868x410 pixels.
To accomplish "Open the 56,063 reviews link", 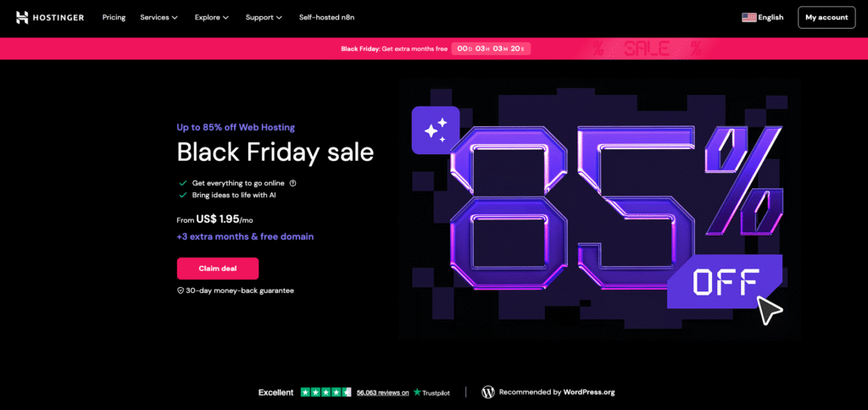I will [382, 392].
